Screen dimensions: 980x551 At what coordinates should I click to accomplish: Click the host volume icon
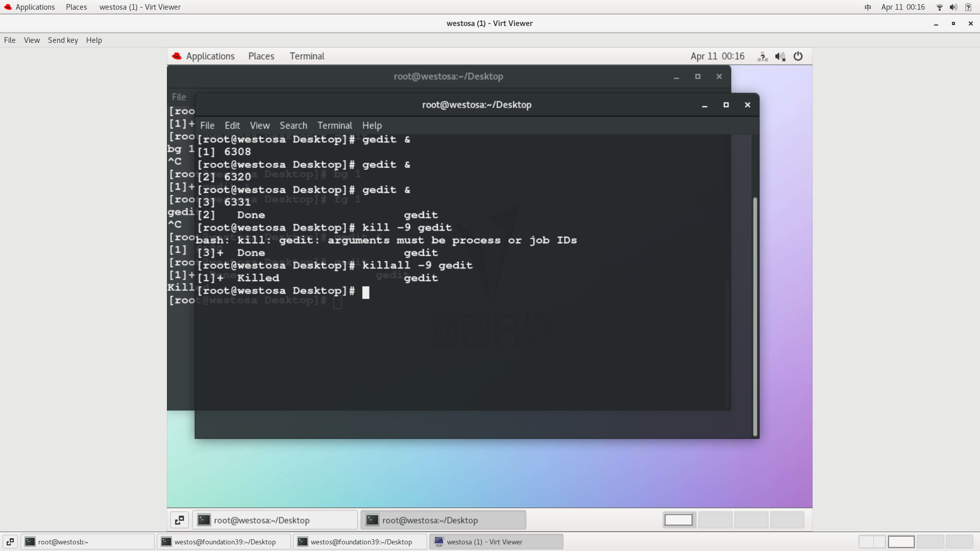point(953,7)
